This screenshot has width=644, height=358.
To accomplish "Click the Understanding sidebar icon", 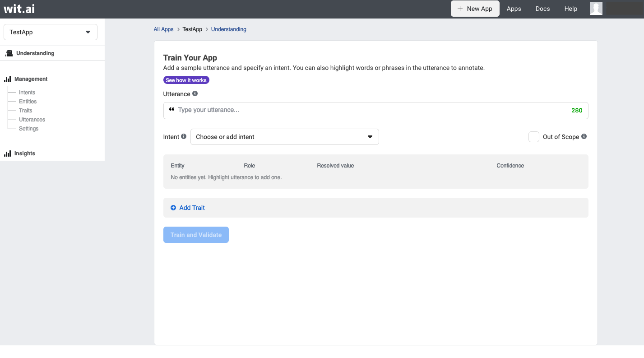I will pyautogui.click(x=9, y=53).
